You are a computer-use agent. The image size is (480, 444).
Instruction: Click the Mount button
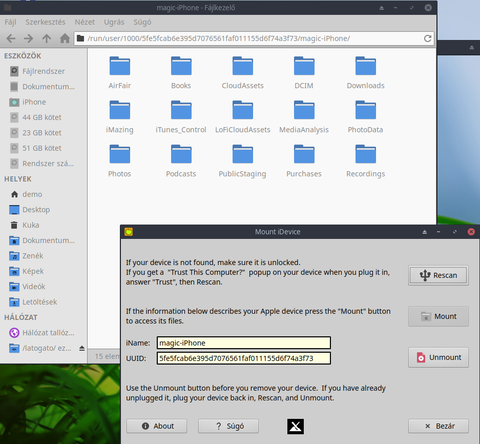pos(438,316)
